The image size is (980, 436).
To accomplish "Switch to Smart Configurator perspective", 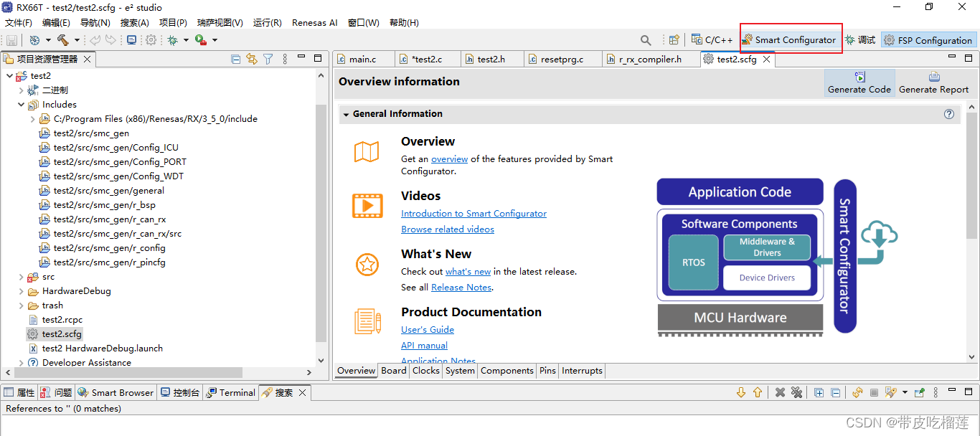I will 789,40.
